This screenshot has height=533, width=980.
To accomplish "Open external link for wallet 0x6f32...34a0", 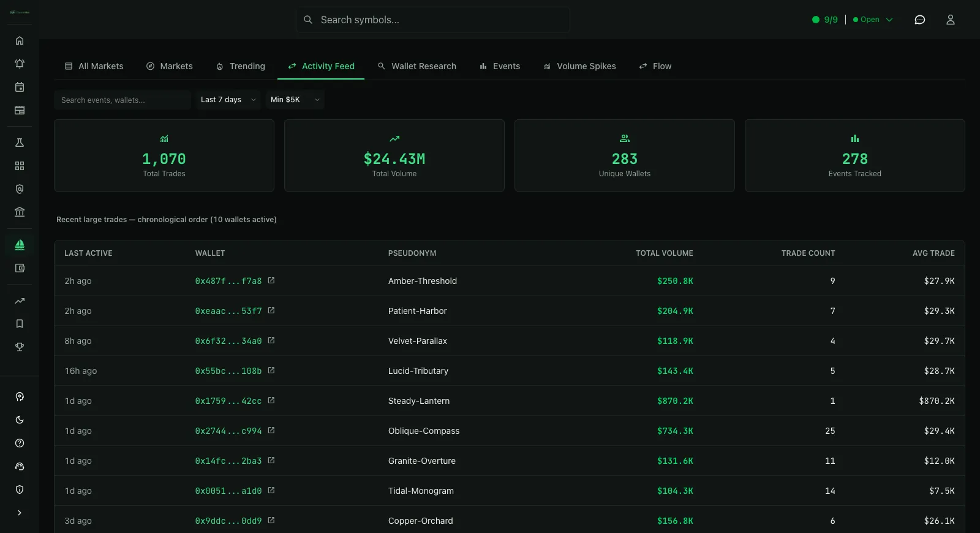I will pos(271,340).
